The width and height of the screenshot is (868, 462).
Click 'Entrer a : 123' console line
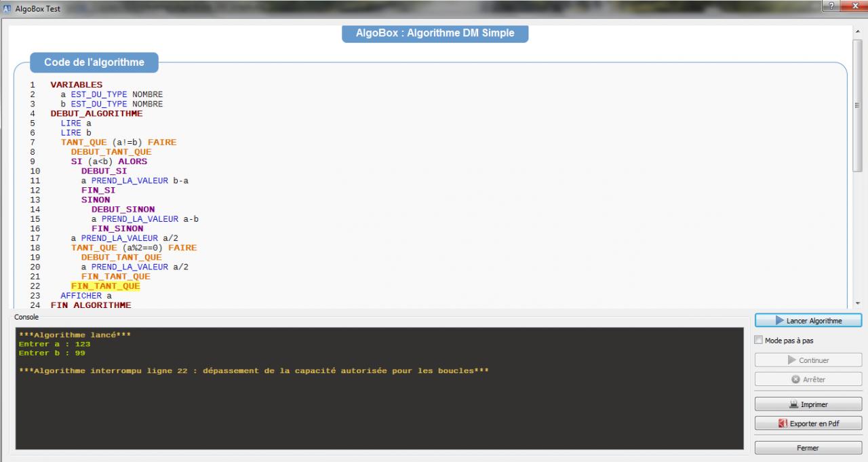pyautogui.click(x=54, y=344)
